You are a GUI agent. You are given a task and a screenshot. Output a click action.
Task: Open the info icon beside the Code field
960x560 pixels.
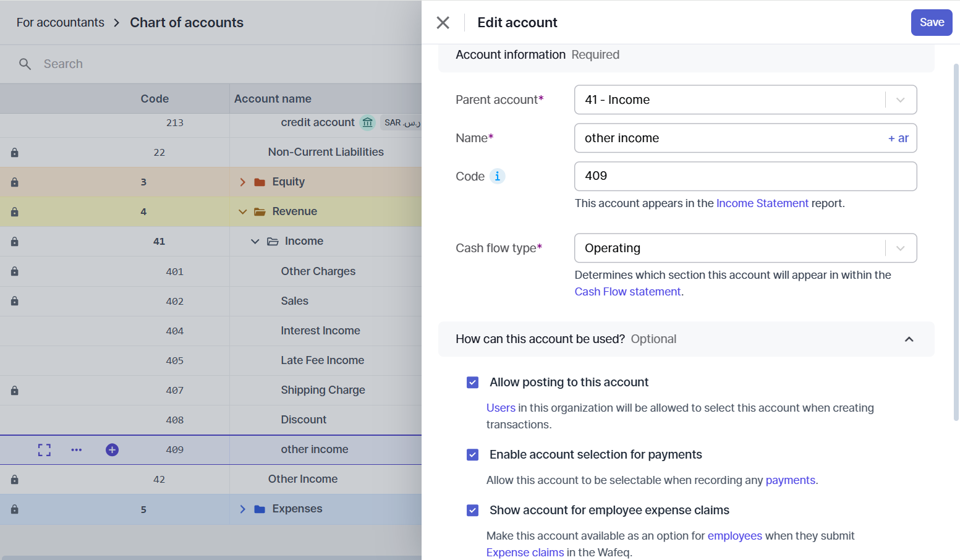[x=498, y=176]
